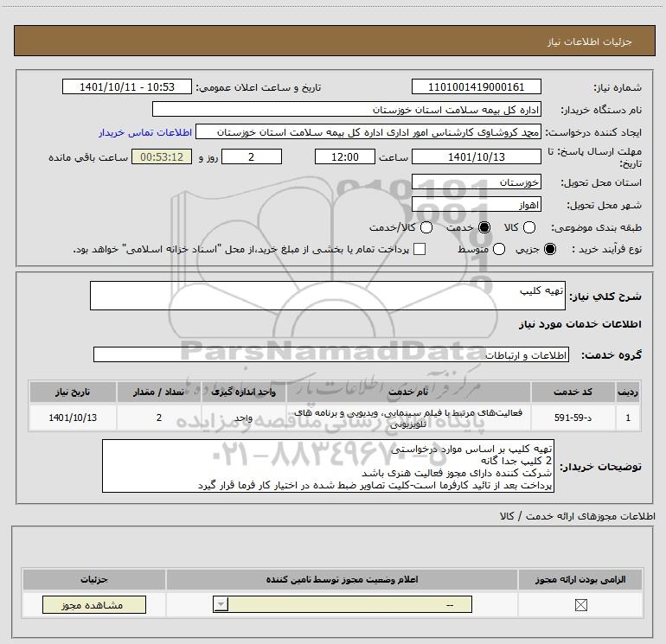Click the واحد اندازه گیری column header

point(243,392)
